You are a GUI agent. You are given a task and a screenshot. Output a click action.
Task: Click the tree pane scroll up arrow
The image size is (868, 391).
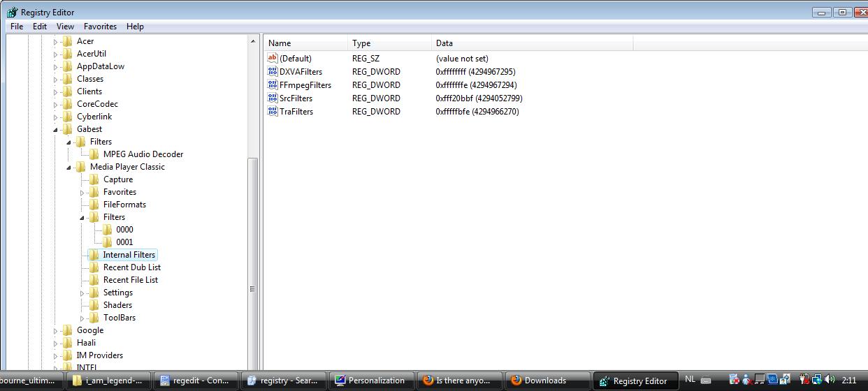(253, 42)
